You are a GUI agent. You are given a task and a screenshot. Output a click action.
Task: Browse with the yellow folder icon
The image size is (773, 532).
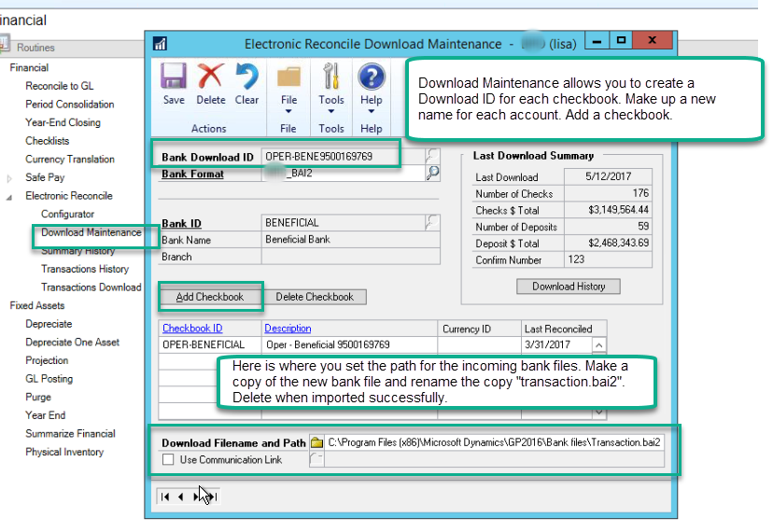[x=316, y=442]
